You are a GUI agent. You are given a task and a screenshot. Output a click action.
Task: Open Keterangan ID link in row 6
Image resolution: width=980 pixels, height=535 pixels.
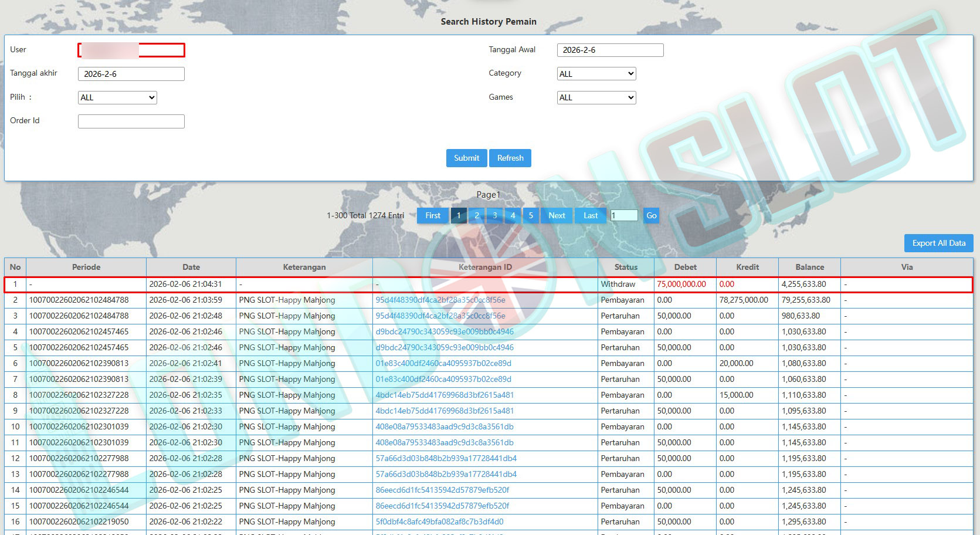click(x=443, y=363)
